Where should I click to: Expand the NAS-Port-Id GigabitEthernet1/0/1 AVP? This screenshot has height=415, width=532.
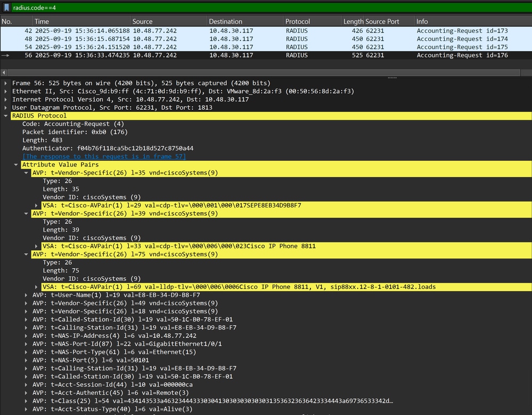click(26, 344)
